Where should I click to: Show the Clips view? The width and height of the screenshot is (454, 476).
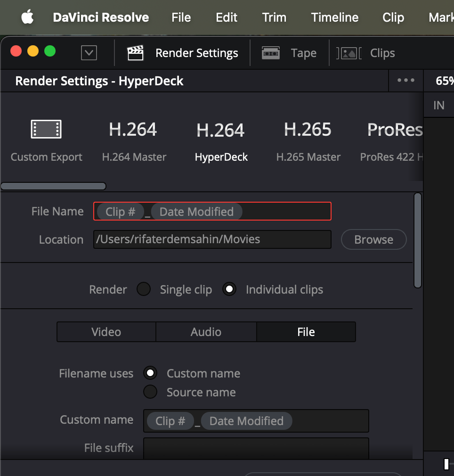382,53
